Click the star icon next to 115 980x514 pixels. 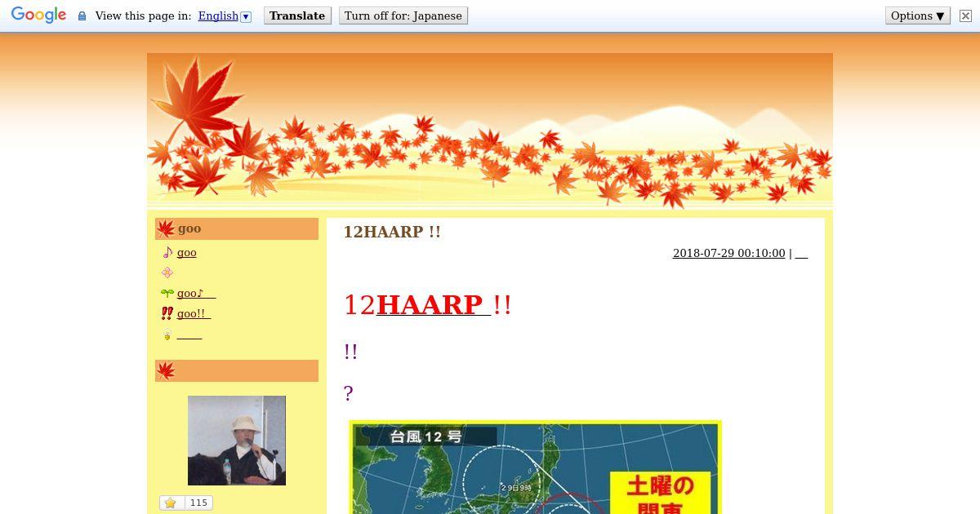click(171, 503)
